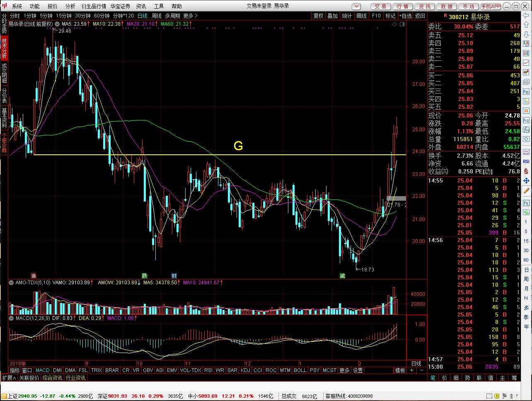Click the wave indicator chart icon
Image resolution: width=532 pixels, height=401 pixels.
pyautogui.click(x=526, y=152)
